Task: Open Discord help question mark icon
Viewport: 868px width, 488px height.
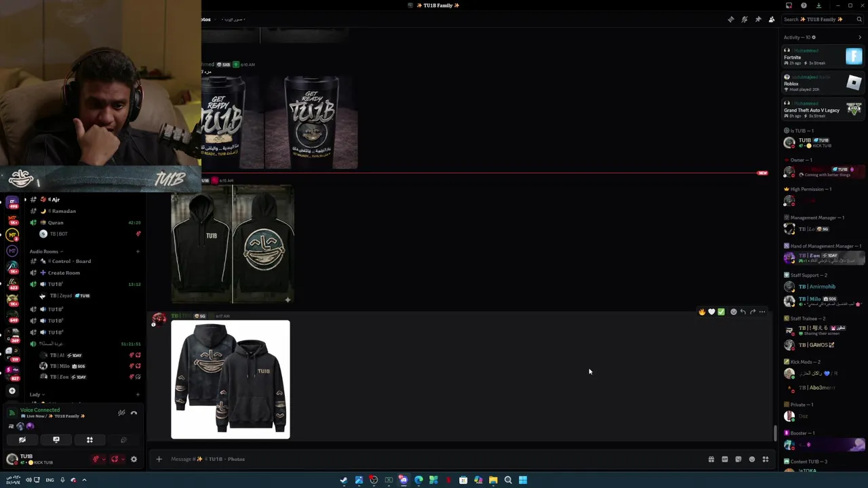Action: coord(804,5)
